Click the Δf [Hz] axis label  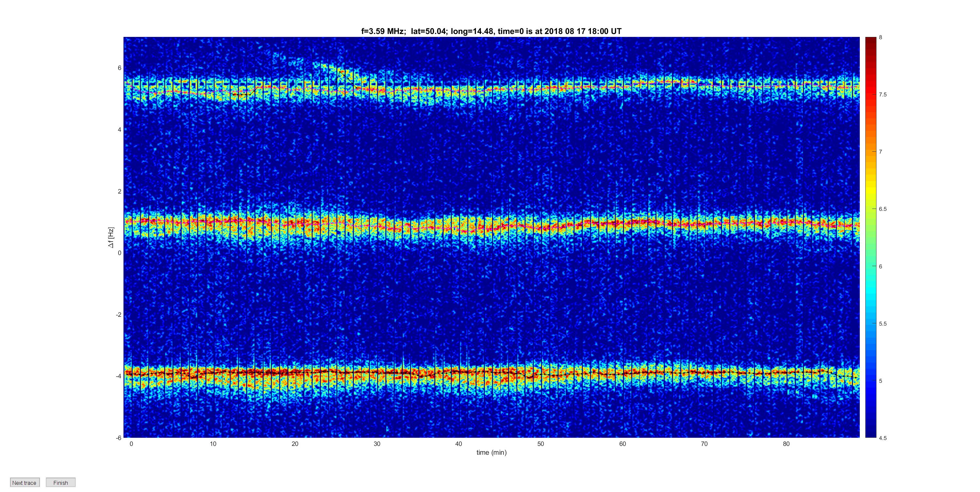tap(111, 238)
